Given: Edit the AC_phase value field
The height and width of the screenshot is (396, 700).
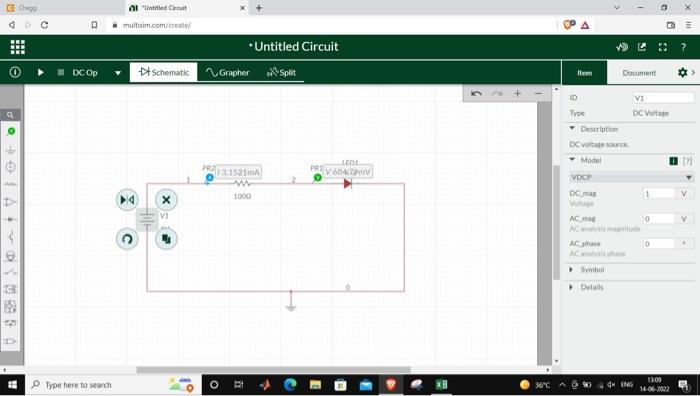Looking at the screenshot, I should (x=659, y=243).
